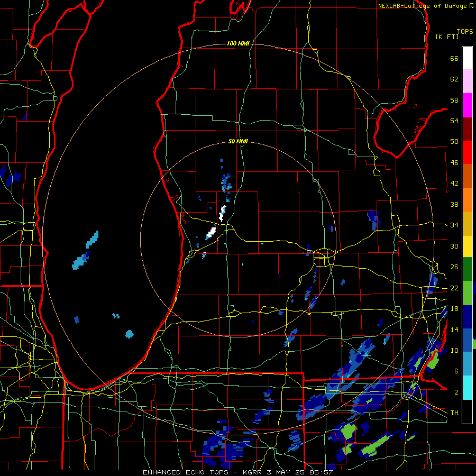Select the dark red 54 kft swatch
476x476 pixels.
467,129
